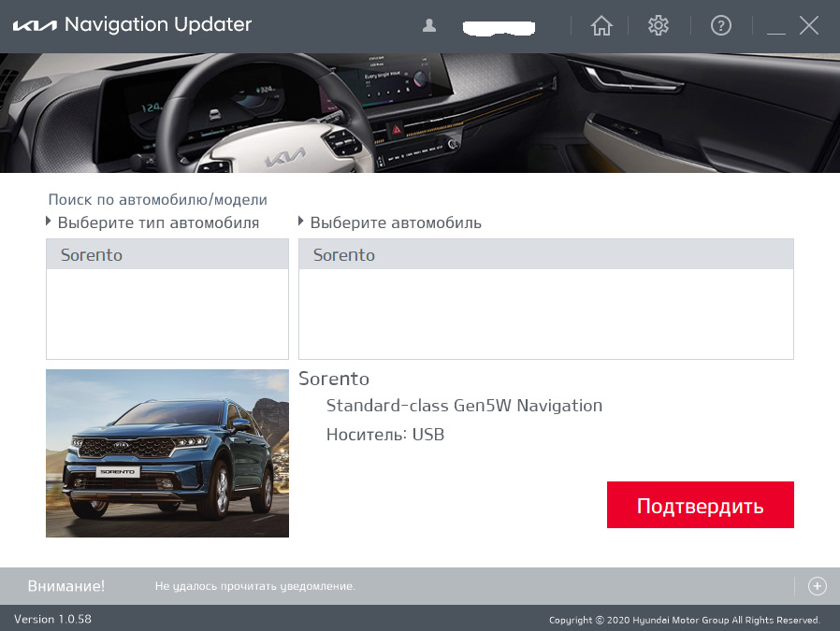This screenshot has height=631, width=840.
Task: Click the Поиск по автомобилю/модели heading
Action: point(157,200)
